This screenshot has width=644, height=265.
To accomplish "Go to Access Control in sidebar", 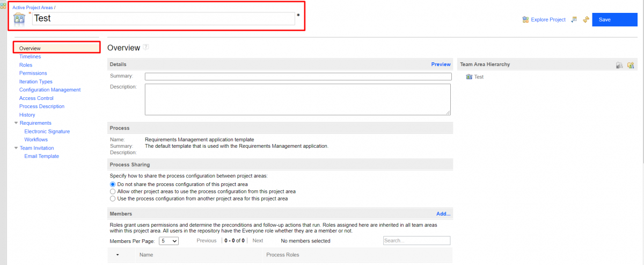I will click(36, 98).
